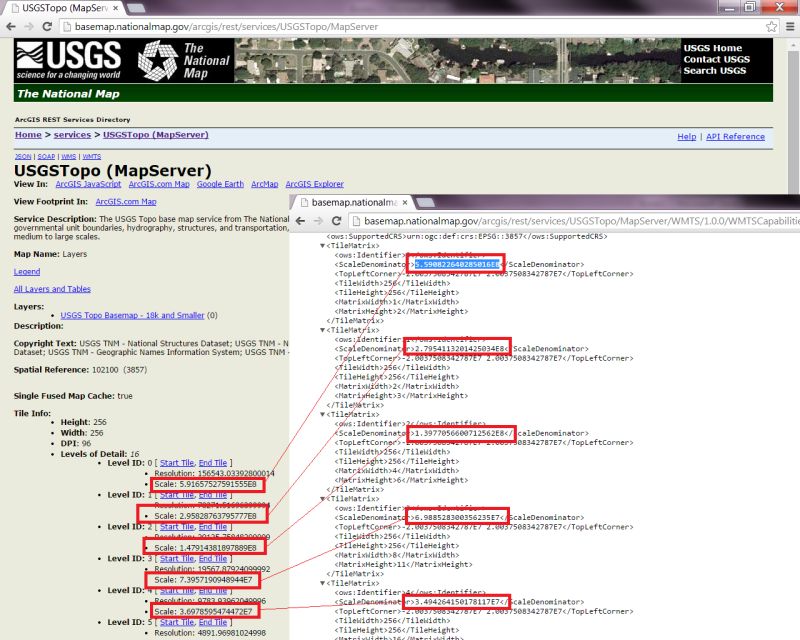Open Start Tile for Level ID 0
Image resolution: width=800 pixels, height=640 pixels.
point(177,463)
